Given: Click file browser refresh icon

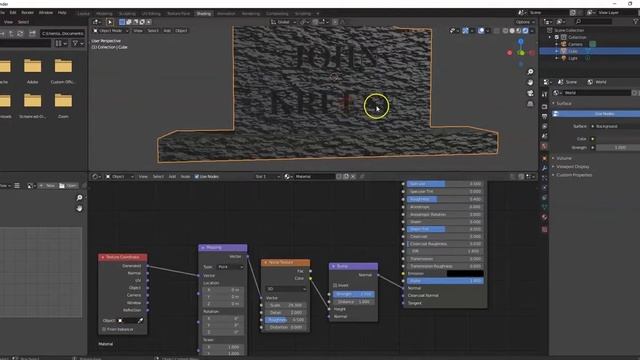Looking at the screenshot, I should tap(20, 33).
